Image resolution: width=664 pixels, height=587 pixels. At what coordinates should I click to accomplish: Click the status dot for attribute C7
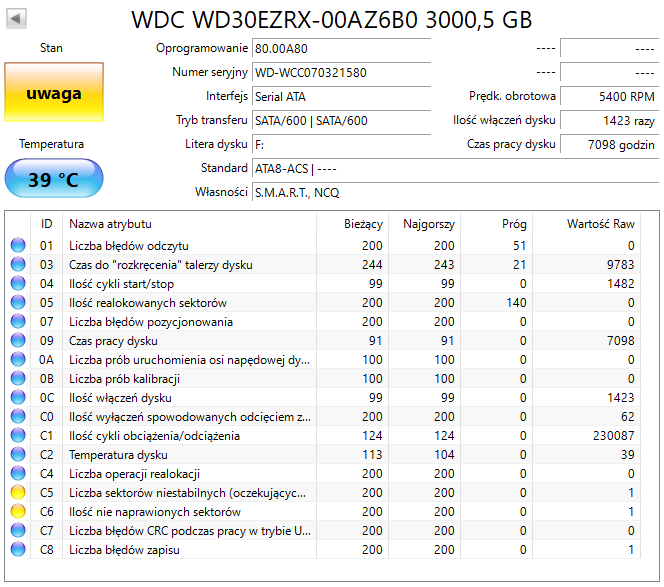click(18, 530)
